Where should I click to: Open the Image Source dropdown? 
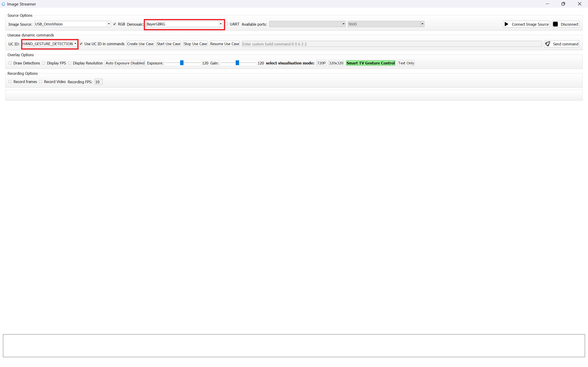pos(109,24)
